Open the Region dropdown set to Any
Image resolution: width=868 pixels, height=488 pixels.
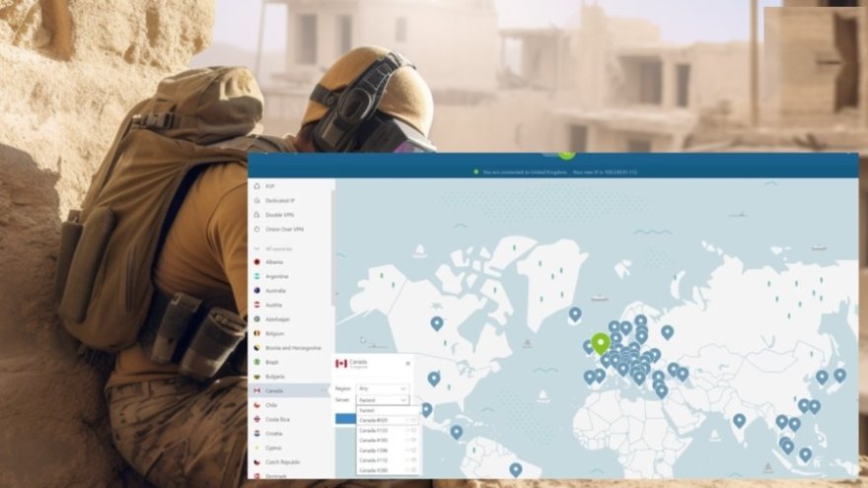pos(382,389)
